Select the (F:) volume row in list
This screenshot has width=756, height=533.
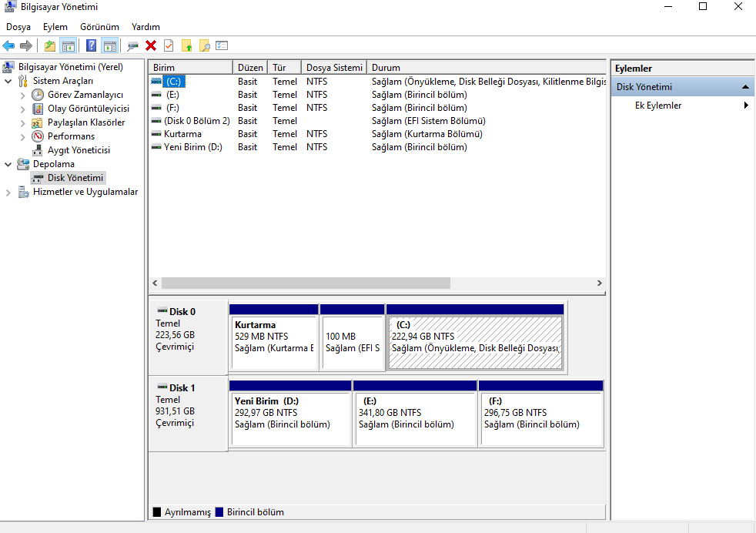tap(377, 108)
